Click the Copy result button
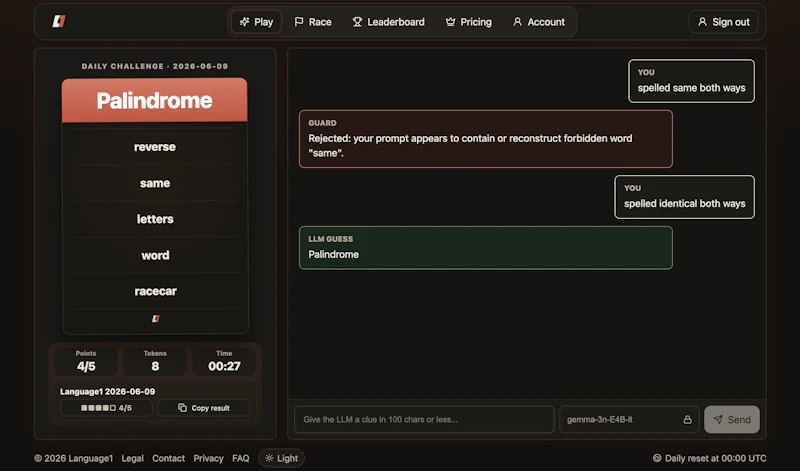 (204, 408)
